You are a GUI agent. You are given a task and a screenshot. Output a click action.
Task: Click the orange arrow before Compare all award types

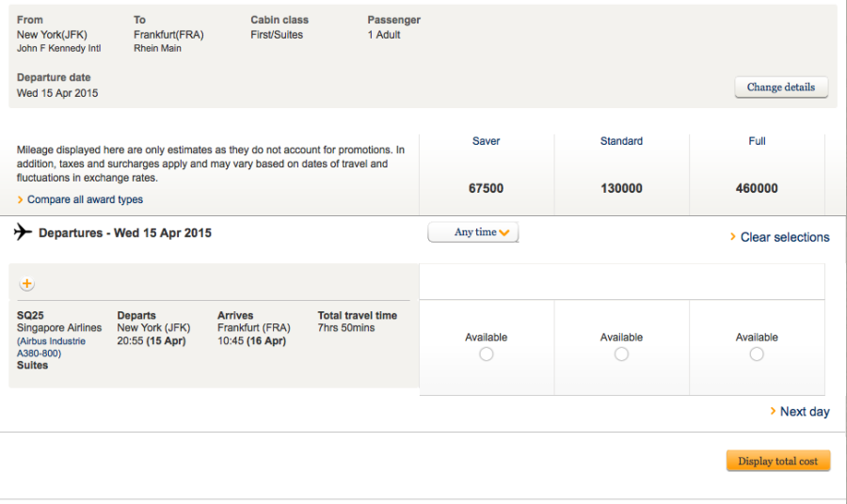(21, 200)
